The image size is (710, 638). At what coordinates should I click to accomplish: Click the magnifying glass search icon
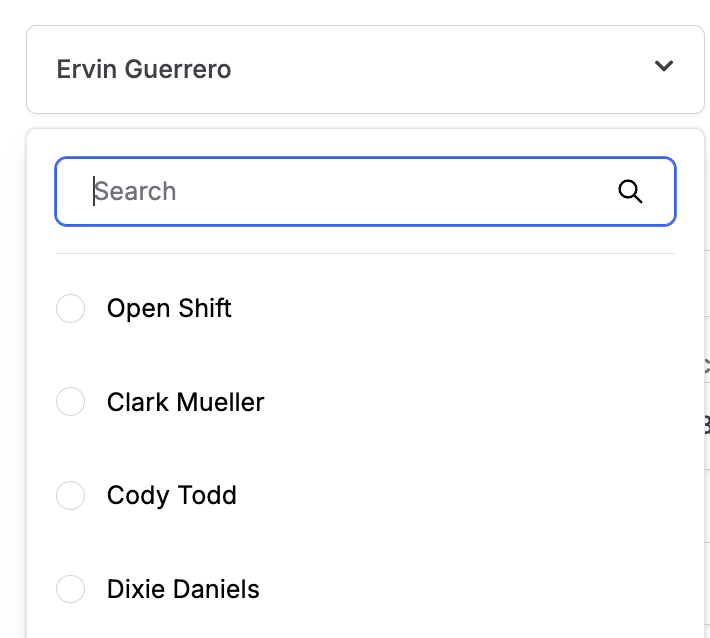tap(630, 191)
